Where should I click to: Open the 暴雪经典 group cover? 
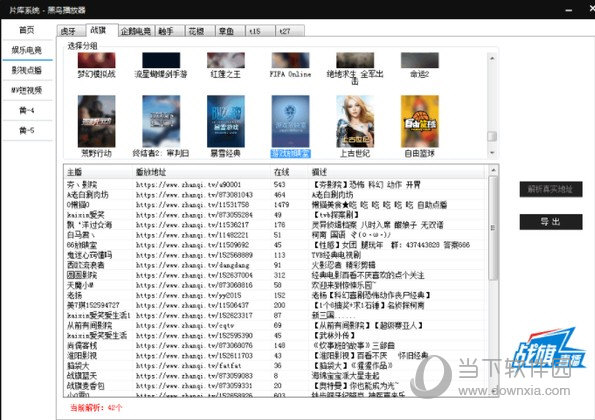(x=226, y=121)
